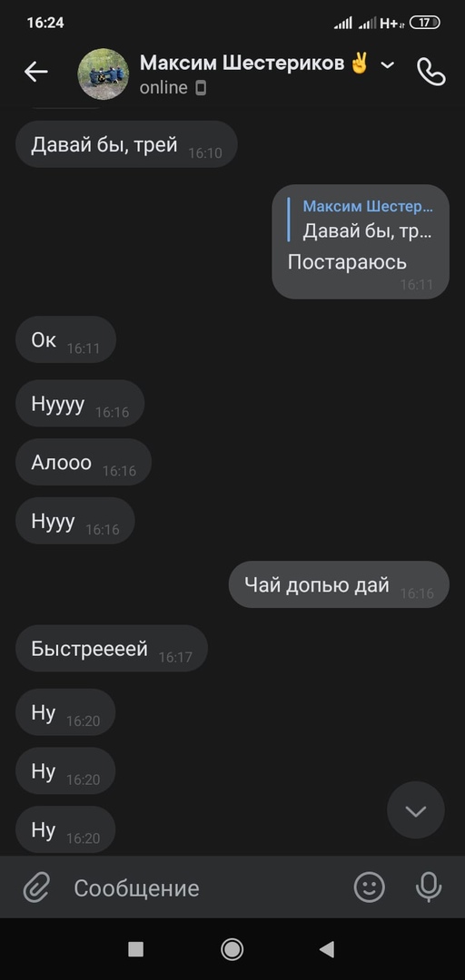This screenshot has width=465, height=980.
Task: Open the emoji smiley picker
Action: click(x=370, y=887)
